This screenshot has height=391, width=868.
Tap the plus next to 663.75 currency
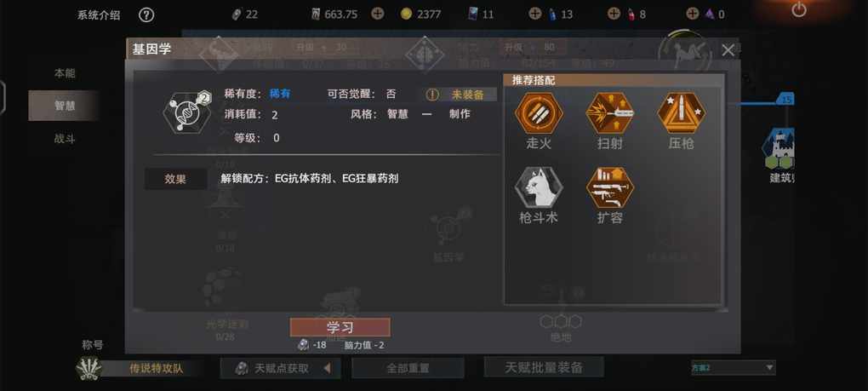(x=378, y=14)
